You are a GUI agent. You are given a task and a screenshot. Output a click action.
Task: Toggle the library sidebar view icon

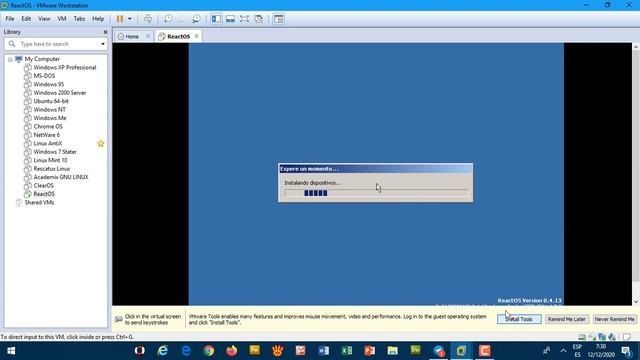[216, 19]
